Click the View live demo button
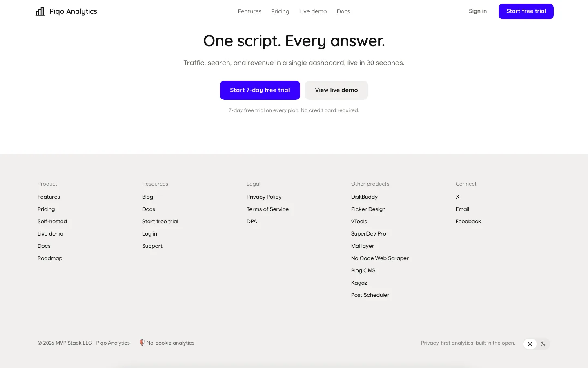 pos(336,90)
